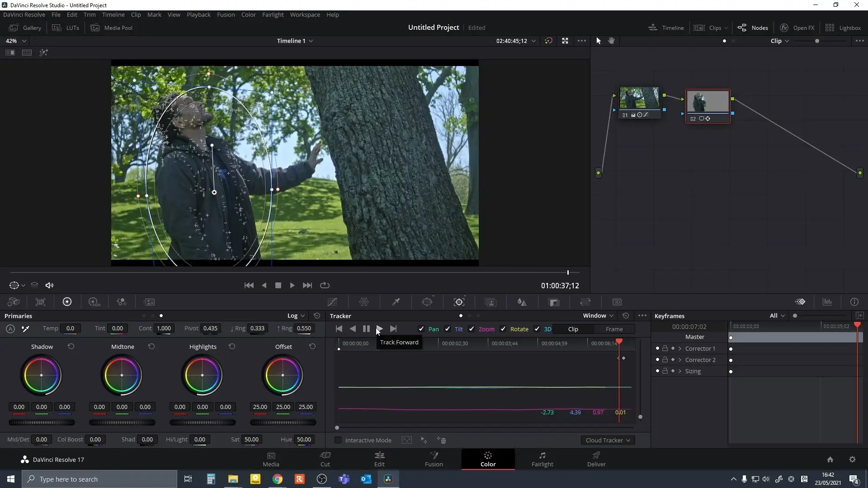Open the Gallery panel button

[26, 28]
